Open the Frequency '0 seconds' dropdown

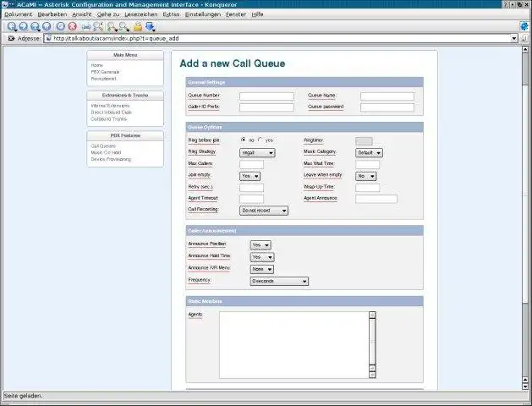pos(279,281)
